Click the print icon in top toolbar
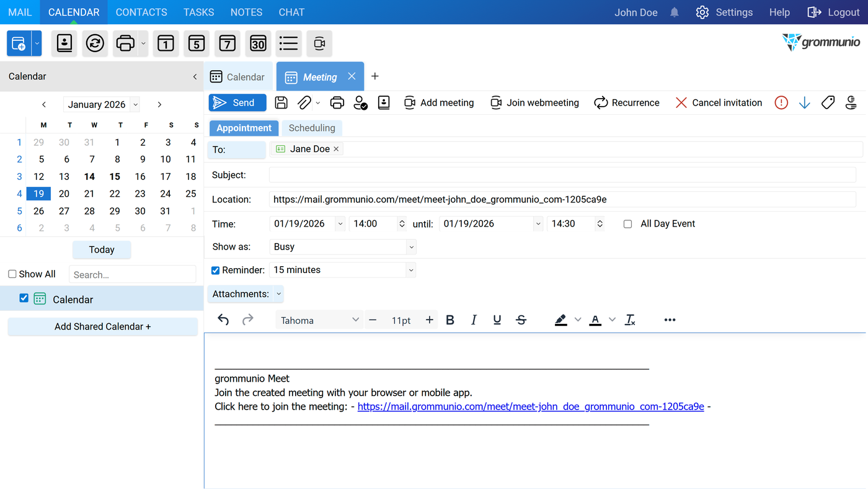The width and height of the screenshot is (868, 489). click(125, 43)
